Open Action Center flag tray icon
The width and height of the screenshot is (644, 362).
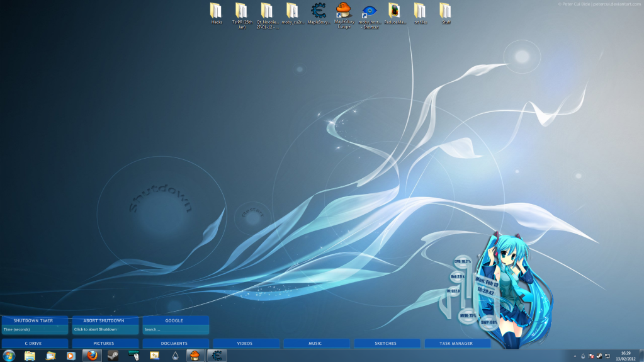pos(591,356)
